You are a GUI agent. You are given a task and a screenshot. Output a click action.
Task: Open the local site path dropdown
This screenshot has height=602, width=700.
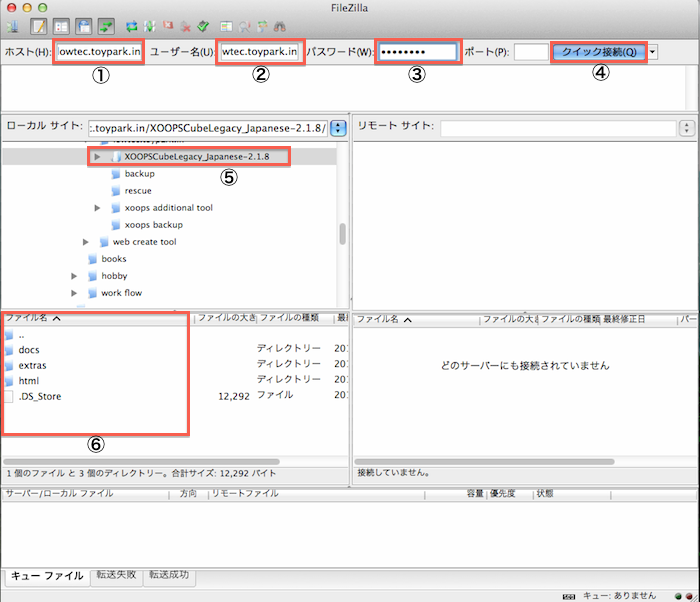(x=338, y=128)
